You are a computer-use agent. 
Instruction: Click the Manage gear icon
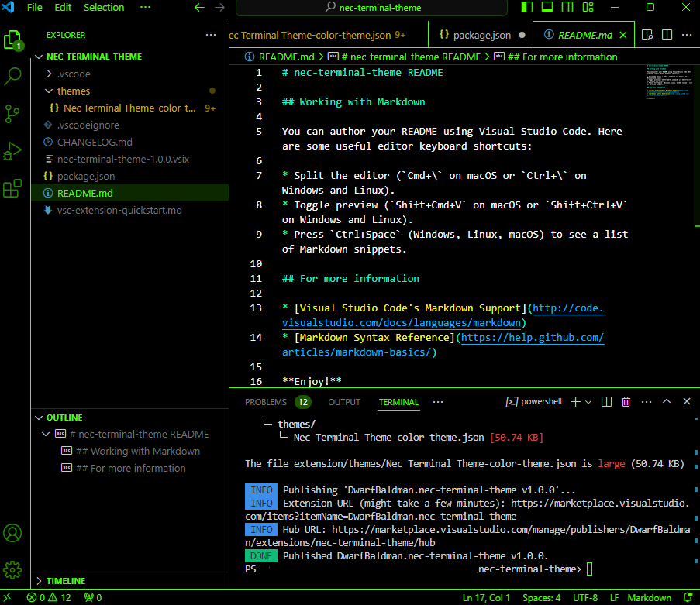13,571
